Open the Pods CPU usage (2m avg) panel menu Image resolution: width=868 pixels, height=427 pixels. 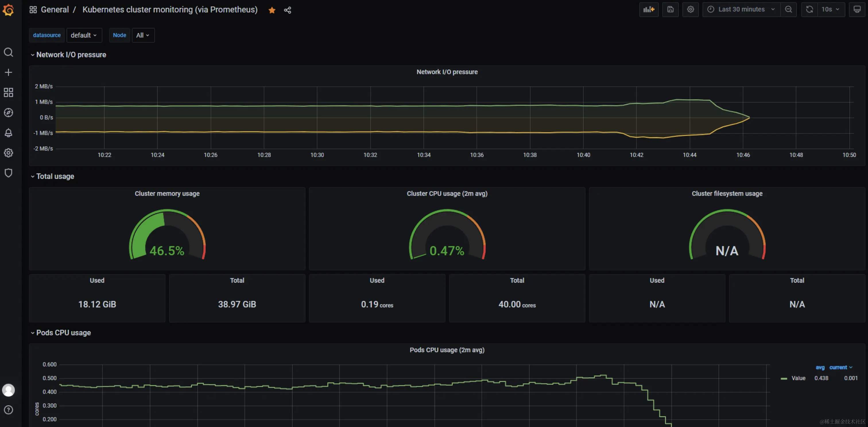click(x=447, y=350)
